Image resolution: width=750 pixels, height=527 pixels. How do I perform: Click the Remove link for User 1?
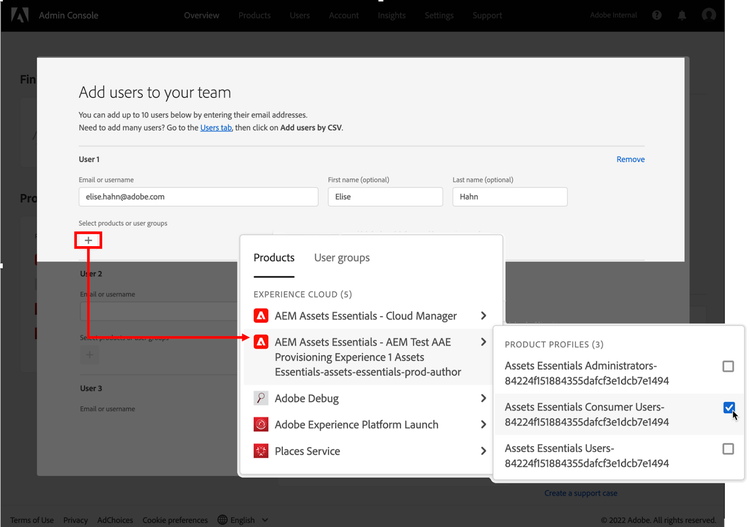630,159
